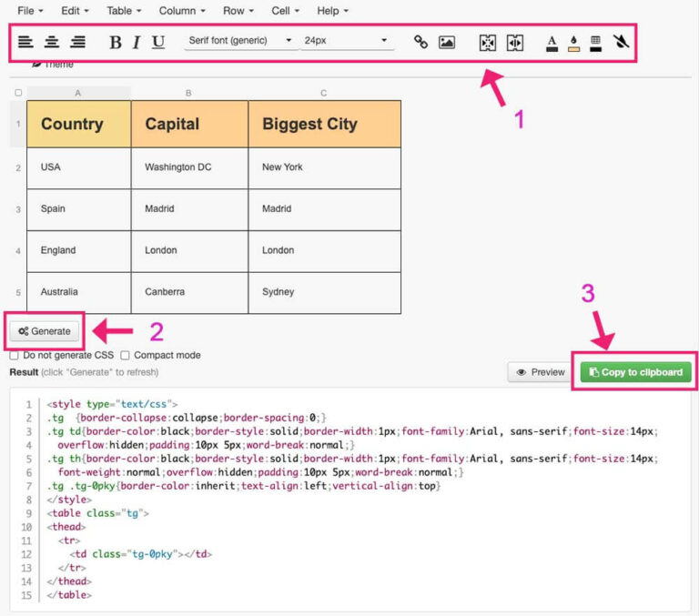Insert an image into the cell

tap(447, 42)
